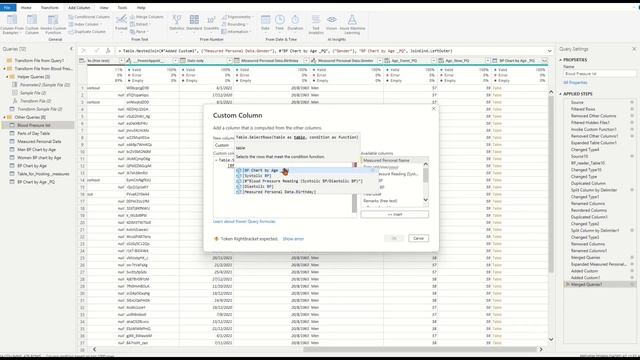Open the Date only column filter dropdown
The width and height of the screenshot is (640, 360).
229,60
